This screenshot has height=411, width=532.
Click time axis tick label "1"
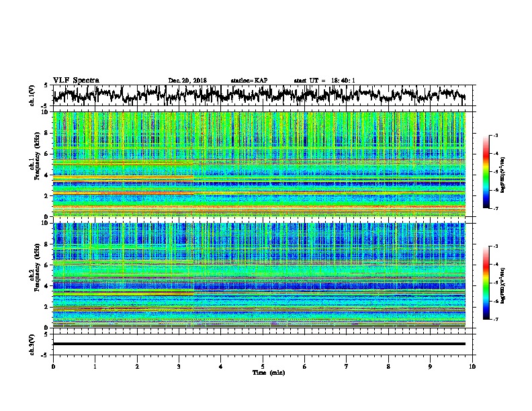point(95,367)
